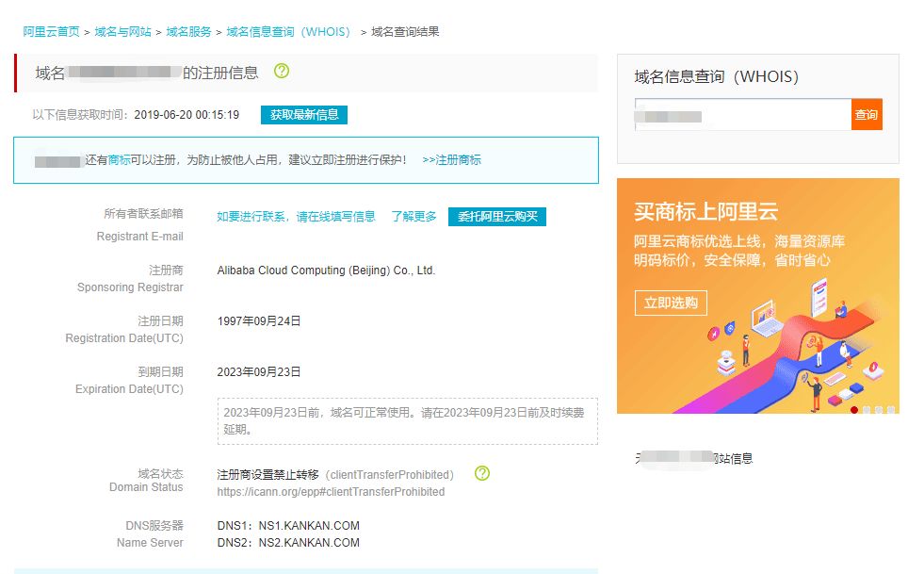Click expiration date 2023年09月23日 value
924x574 pixels.
(259, 371)
